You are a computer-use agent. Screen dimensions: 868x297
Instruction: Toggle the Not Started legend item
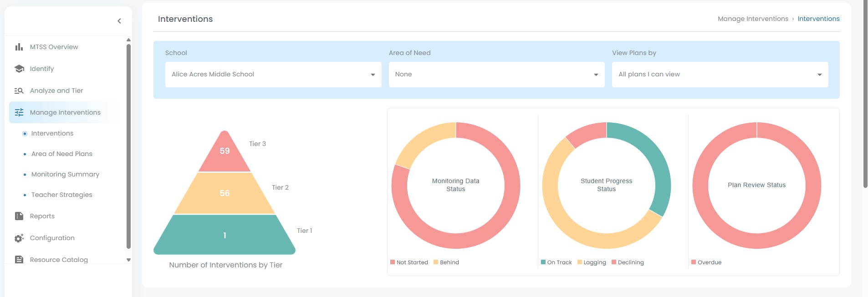pyautogui.click(x=409, y=262)
